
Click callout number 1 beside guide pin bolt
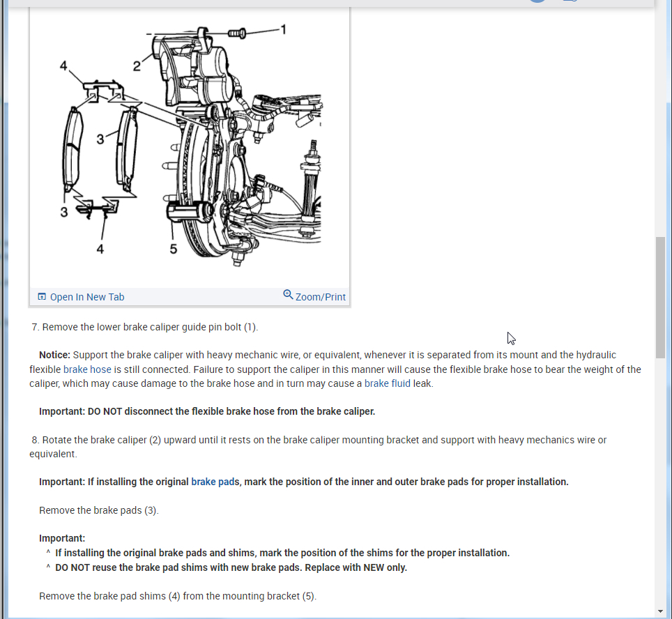click(x=283, y=29)
